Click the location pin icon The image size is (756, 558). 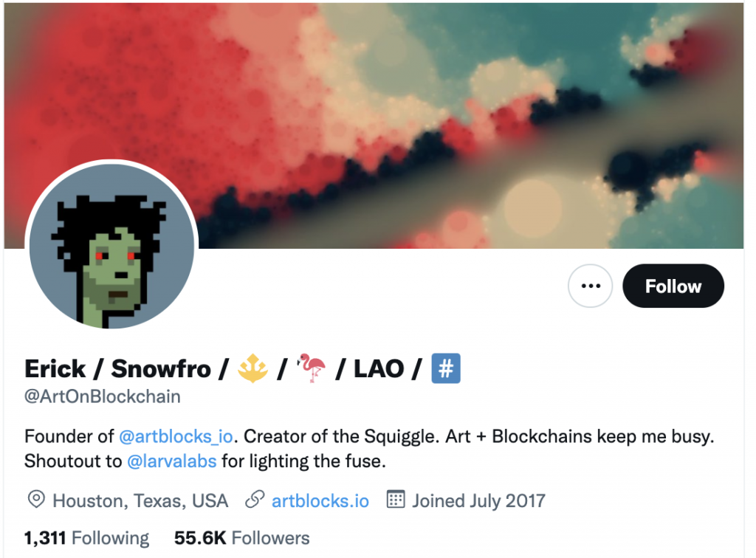point(36,500)
